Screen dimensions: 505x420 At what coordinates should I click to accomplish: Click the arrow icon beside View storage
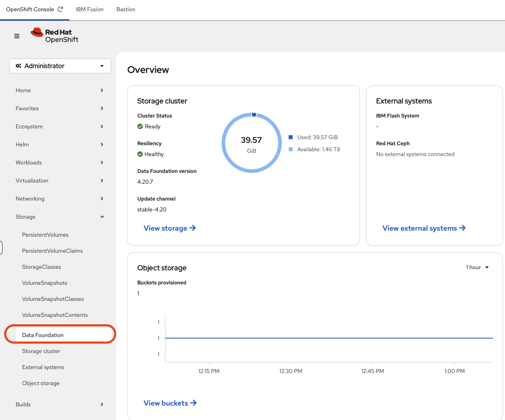[193, 228]
